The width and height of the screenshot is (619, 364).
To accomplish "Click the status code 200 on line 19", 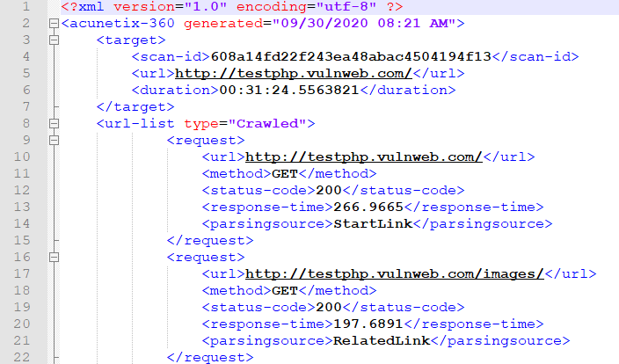I will pyautogui.click(x=329, y=307).
